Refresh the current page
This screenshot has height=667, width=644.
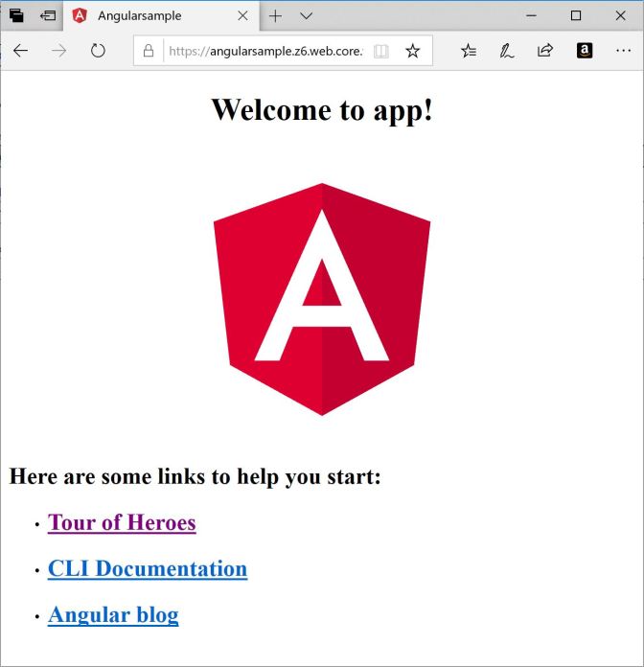[x=98, y=51]
